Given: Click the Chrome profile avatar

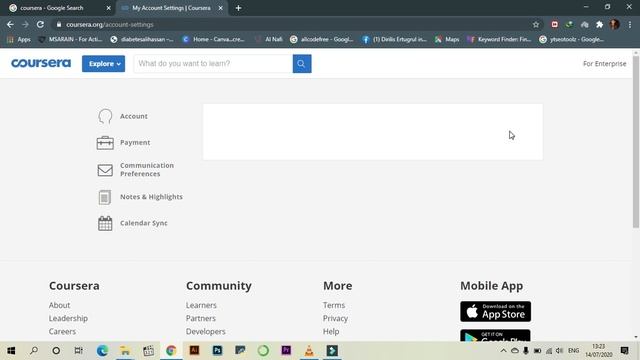Looking at the screenshot, I should [614, 24].
